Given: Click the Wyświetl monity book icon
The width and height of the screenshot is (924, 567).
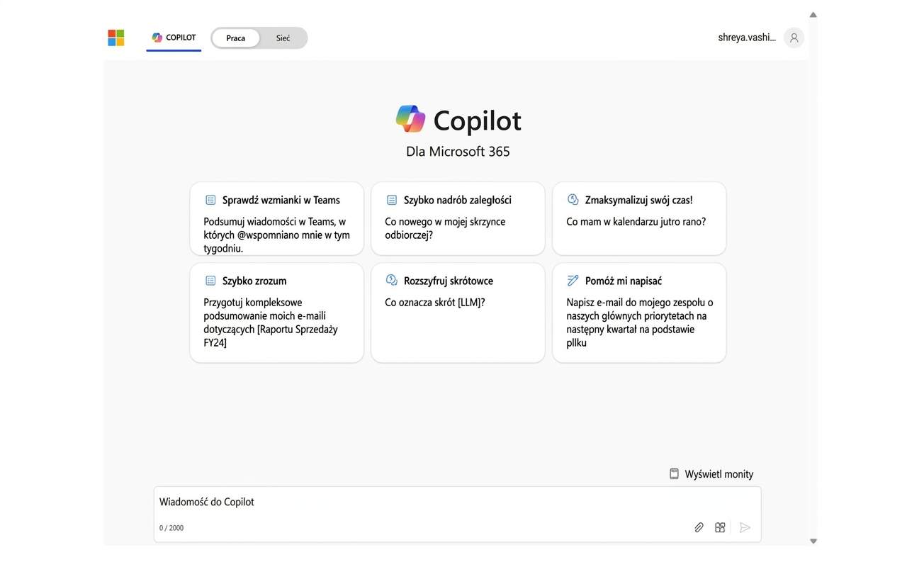Looking at the screenshot, I should click(x=675, y=473).
